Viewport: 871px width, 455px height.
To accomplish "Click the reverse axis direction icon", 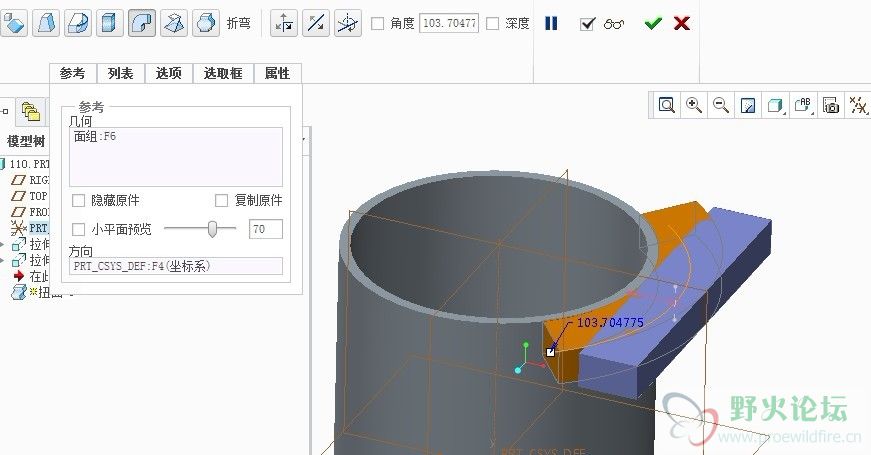I will tap(316, 23).
